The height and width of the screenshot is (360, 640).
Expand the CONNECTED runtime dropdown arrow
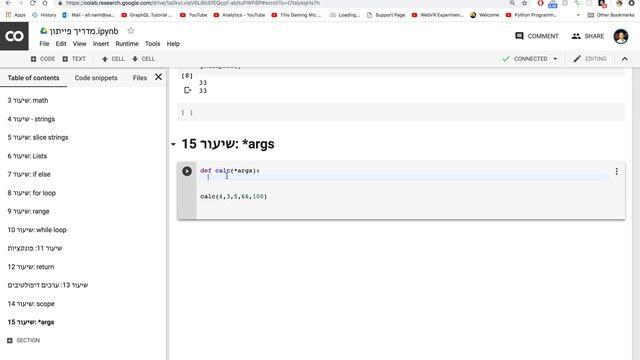(555, 59)
